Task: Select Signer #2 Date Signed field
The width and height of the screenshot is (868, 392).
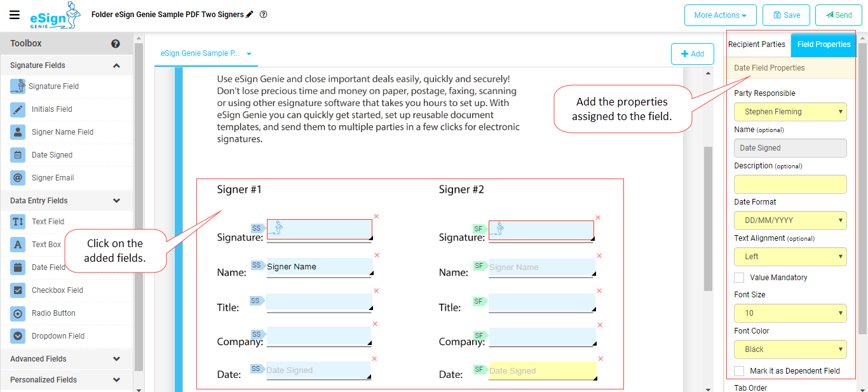Action: point(543,371)
